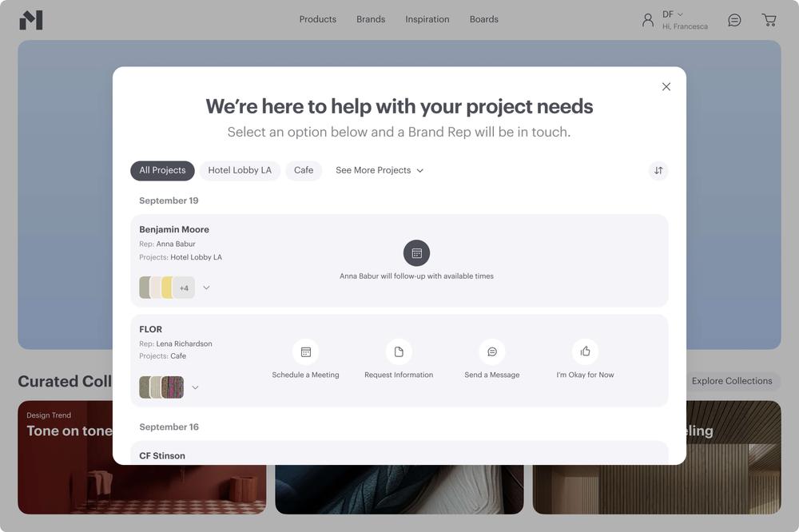Open the chat messages icon in header

click(734, 21)
